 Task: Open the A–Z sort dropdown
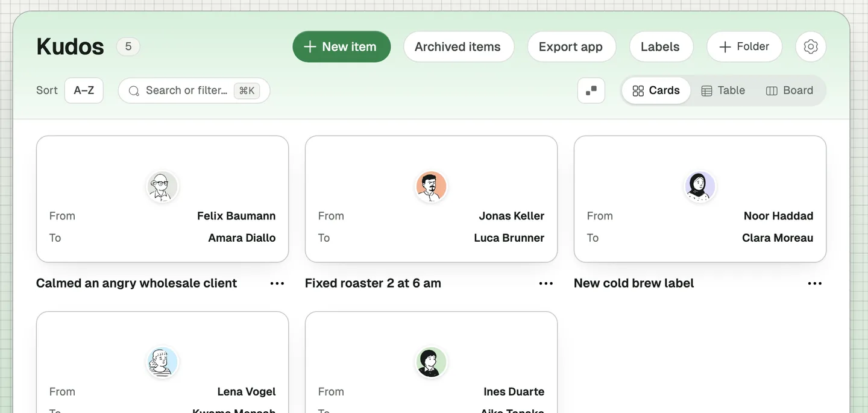[x=84, y=90]
